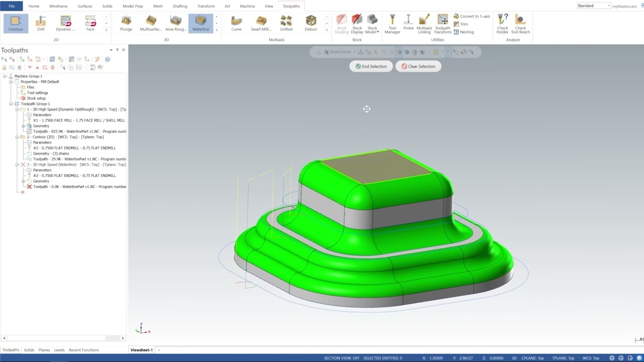Toggle Stock Display
Viewport: 644px width, 362px height.
coord(357,24)
